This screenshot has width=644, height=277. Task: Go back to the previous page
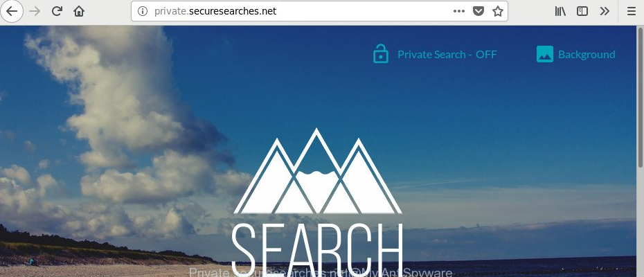coord(12,11)
